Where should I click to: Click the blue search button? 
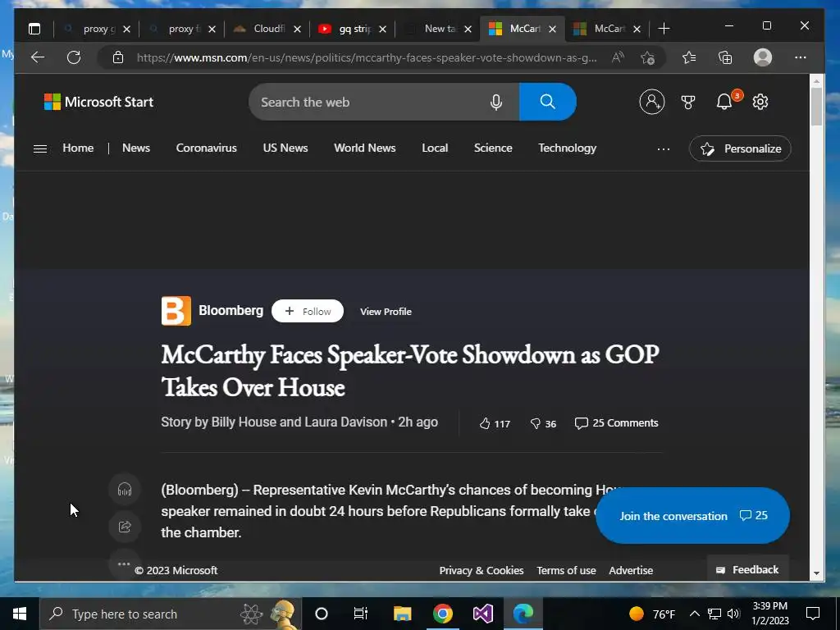[x=547, y=102]
